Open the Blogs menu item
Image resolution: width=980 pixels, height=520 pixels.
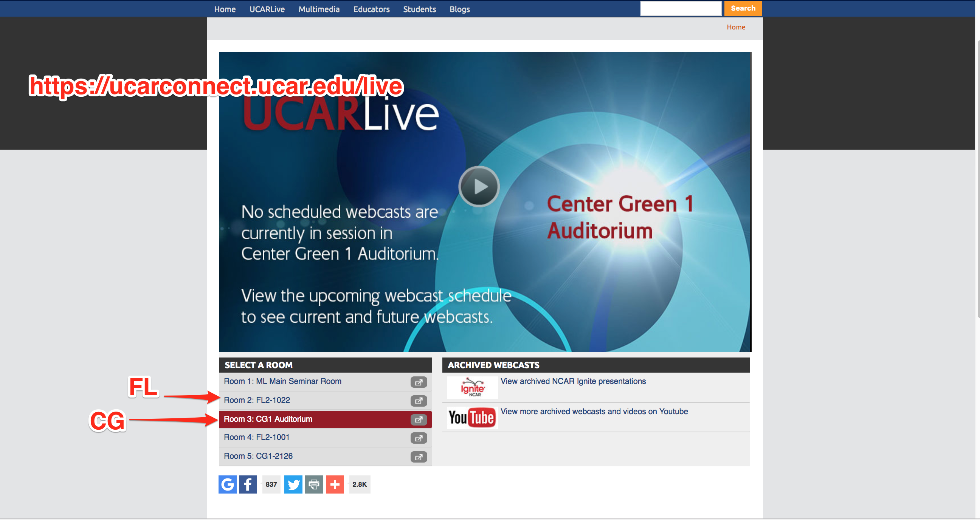coord(460,9)
